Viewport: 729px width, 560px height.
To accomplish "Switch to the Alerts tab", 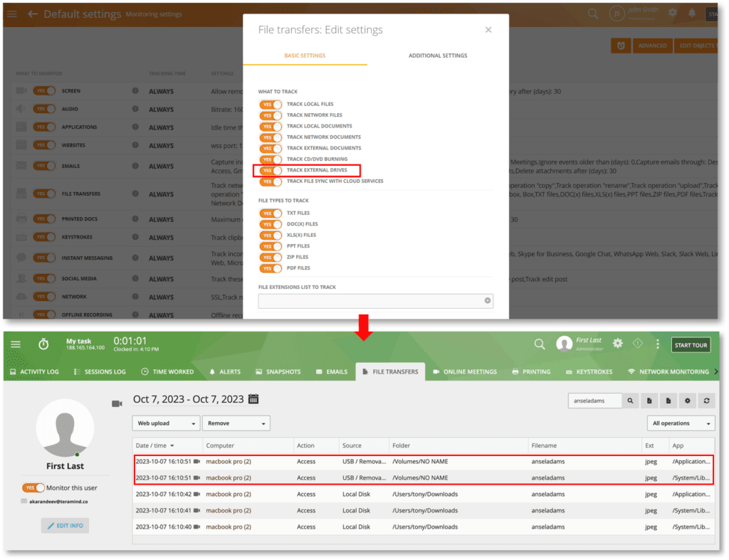I will point(225,371).
